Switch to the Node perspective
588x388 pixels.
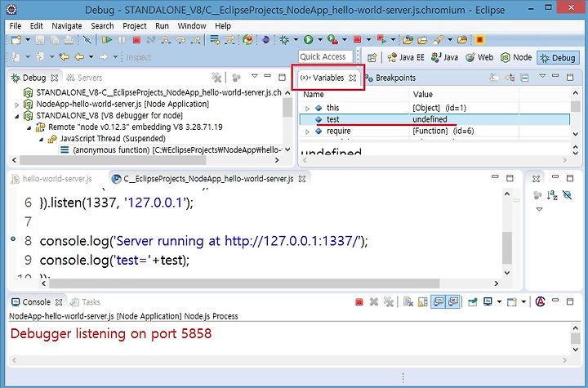(x=516, y=57)
